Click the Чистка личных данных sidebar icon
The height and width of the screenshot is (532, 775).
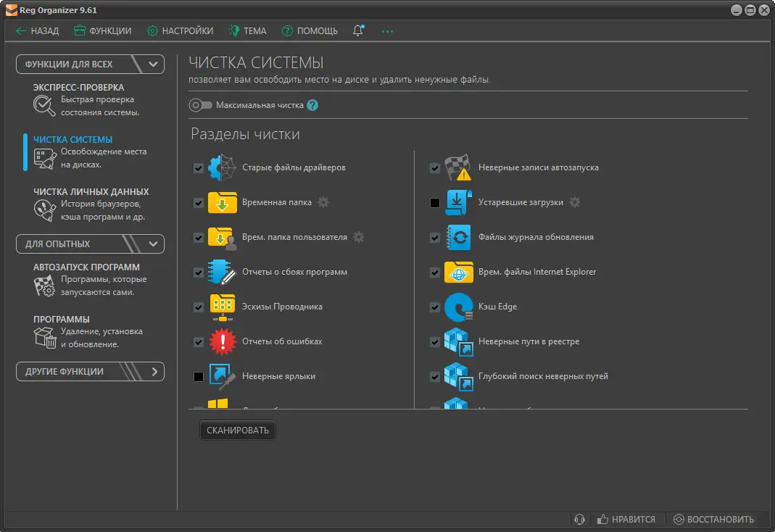click(x=44, y=210)
